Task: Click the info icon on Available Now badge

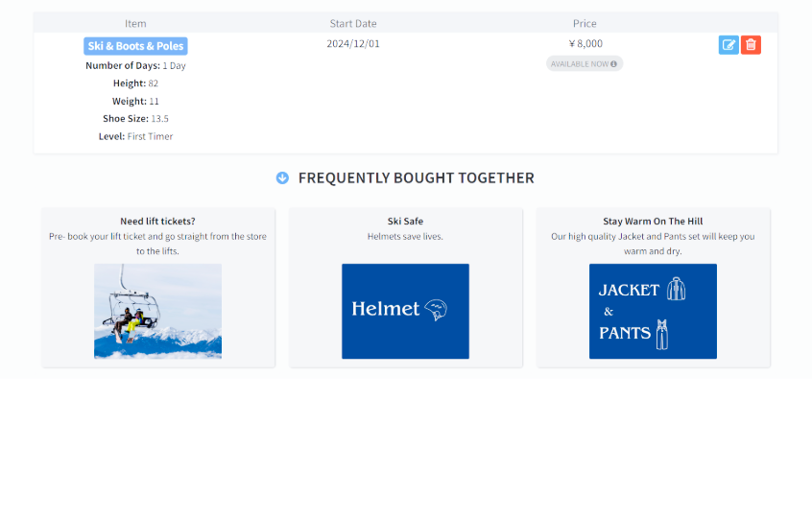Action: pyautogui.click(x=613, y=64)
